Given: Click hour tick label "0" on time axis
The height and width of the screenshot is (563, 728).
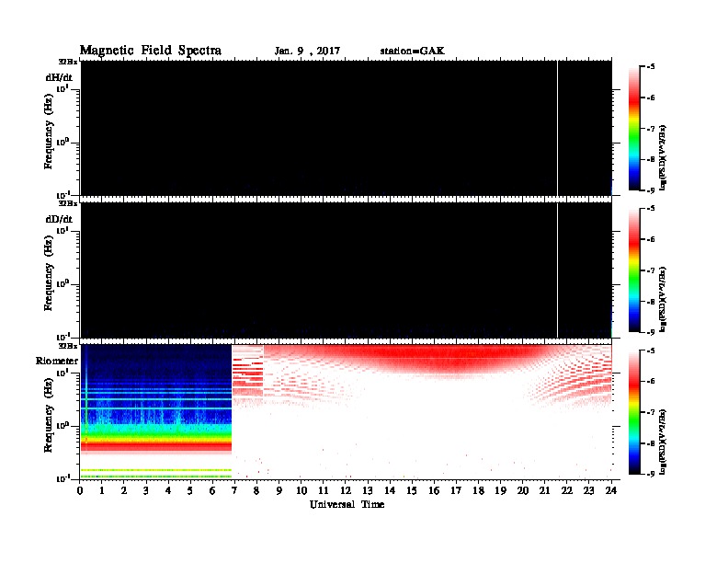Looking at the screenshot, I should pos(80,491).
